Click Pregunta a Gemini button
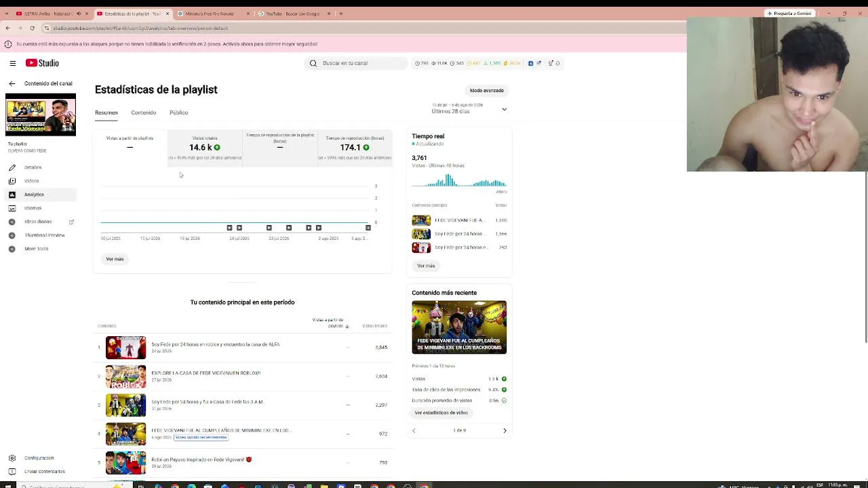868x488 pixels. (x=790, y=14)
